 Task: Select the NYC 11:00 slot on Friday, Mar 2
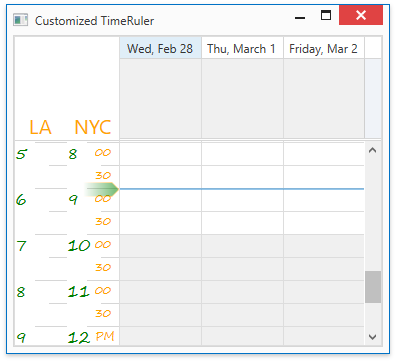point(324,292)
